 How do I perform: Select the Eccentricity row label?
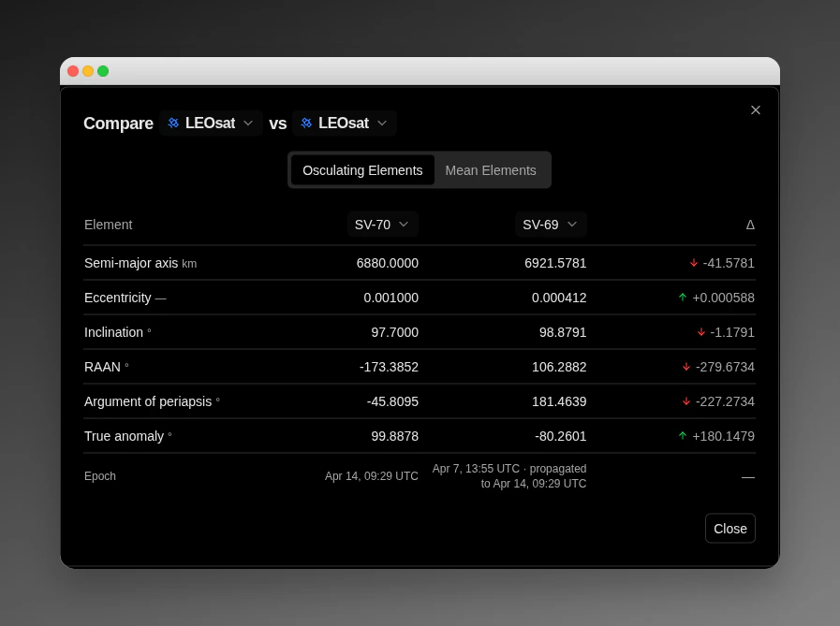[x=118, y=298]
